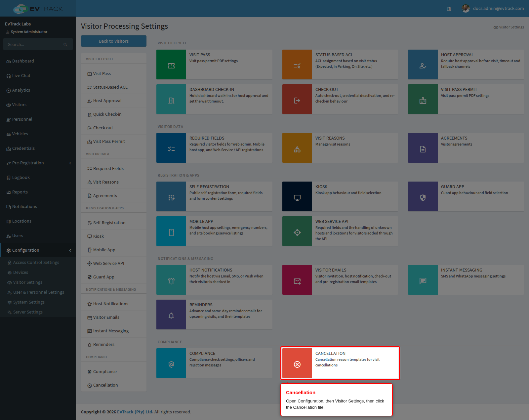Screen dimensions: 529x420
Task: Click the Mobile App phone icon
Action: coord(171,231)
